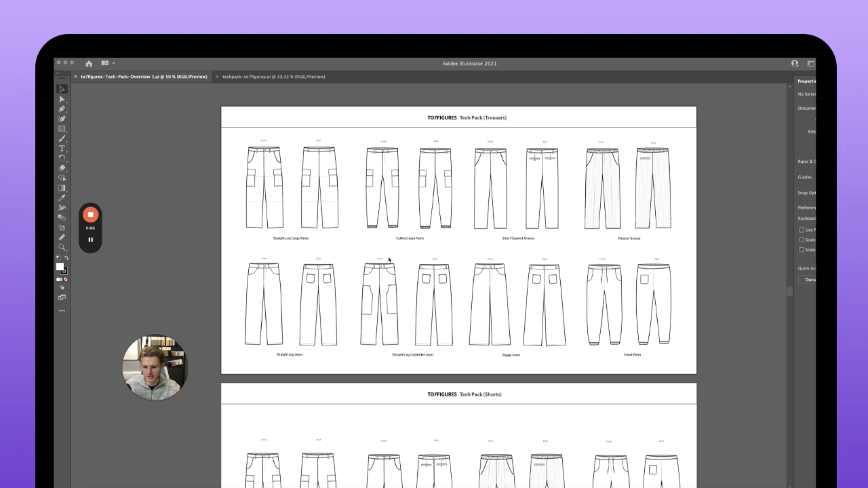This screenshot has width=868, height=488.
Task: Close the to7figures-Tech-Pack-Overview tab
Action: coord(75,77)
